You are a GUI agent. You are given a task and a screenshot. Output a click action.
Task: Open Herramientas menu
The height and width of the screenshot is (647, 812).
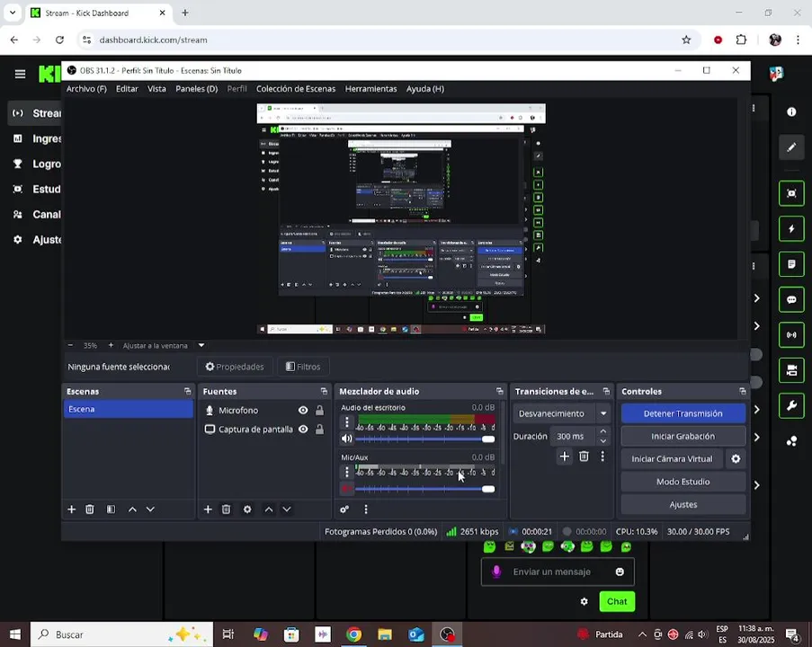click(370, 88)
